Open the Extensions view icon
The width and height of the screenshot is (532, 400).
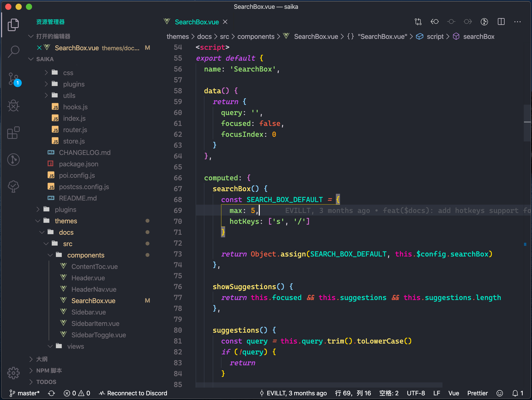13,133
